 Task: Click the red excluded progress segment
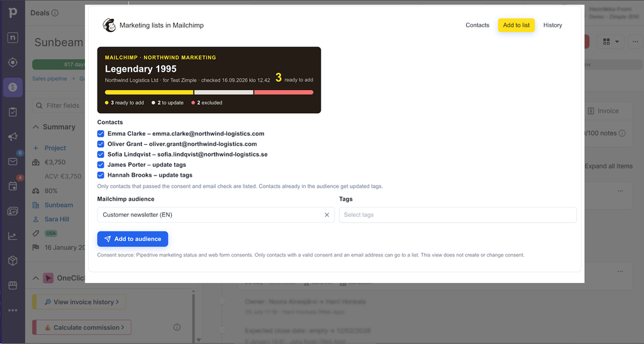click(x=284, y=92)
